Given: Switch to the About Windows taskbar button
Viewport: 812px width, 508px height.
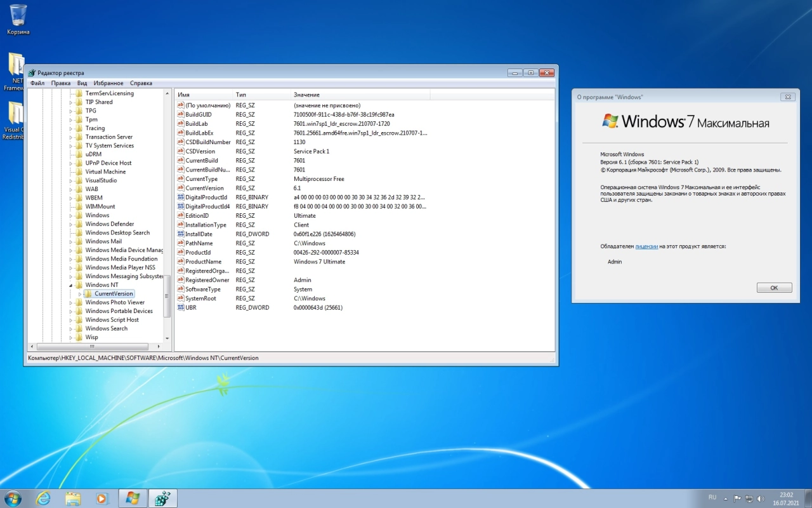Looking at the screenshot, I should [x=133, y=498].
